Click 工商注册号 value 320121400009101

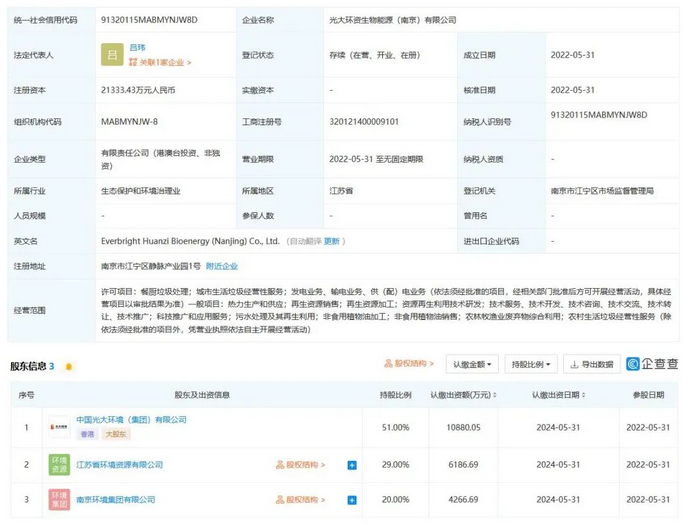[364, 121]
